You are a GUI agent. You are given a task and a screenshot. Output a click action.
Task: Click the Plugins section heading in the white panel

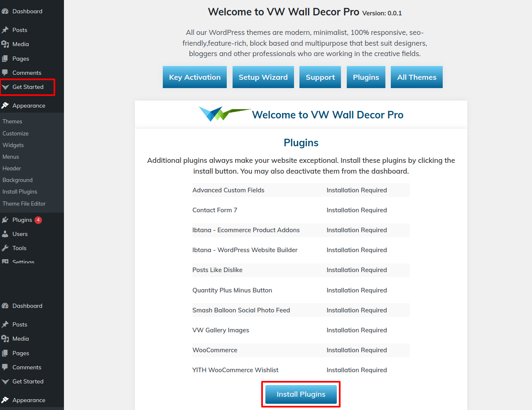pos(301,143)
